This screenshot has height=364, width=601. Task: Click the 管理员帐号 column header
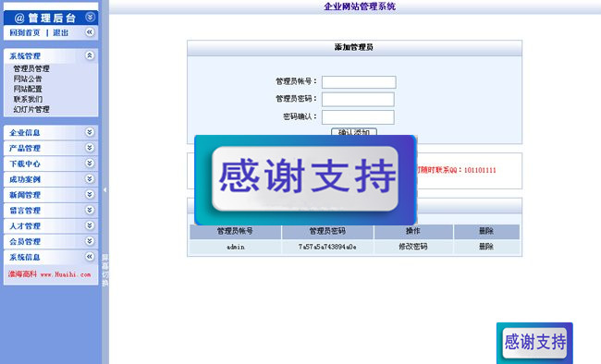[236, 231]
